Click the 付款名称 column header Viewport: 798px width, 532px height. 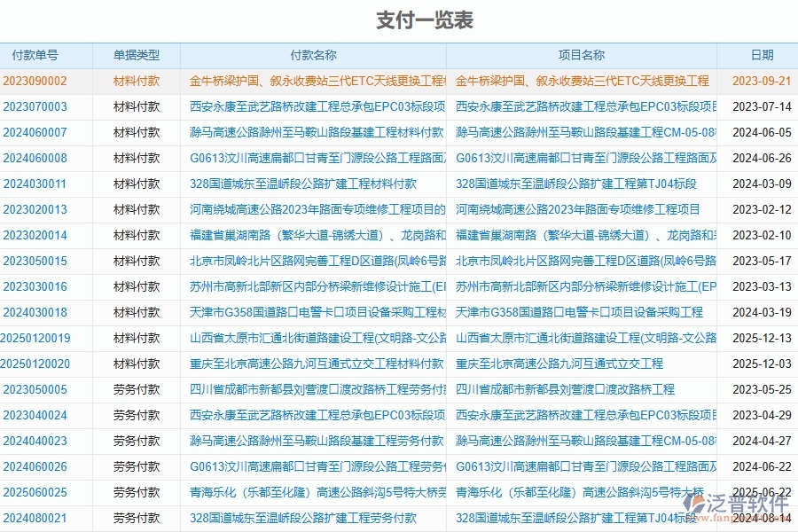click(x=313, y=55)
